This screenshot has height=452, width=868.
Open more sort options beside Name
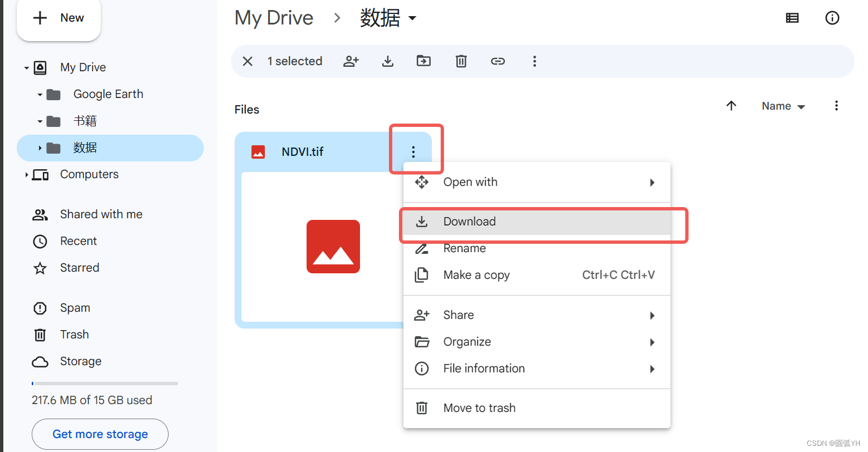[x=836, y=106]
